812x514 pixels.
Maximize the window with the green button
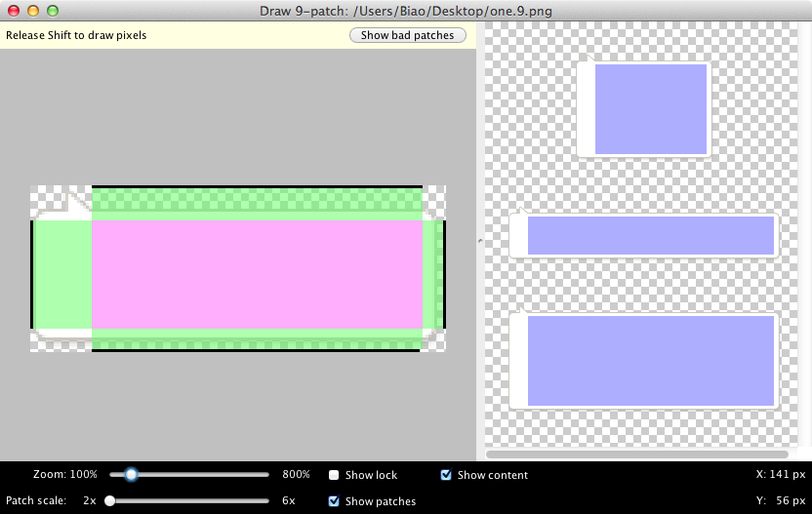point(53,11)
